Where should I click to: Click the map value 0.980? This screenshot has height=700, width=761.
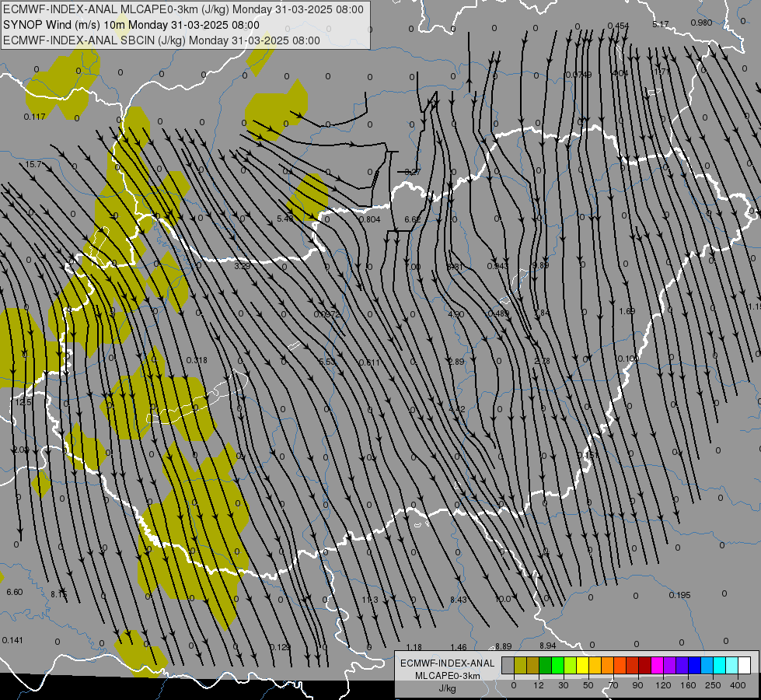coord(701,23)
